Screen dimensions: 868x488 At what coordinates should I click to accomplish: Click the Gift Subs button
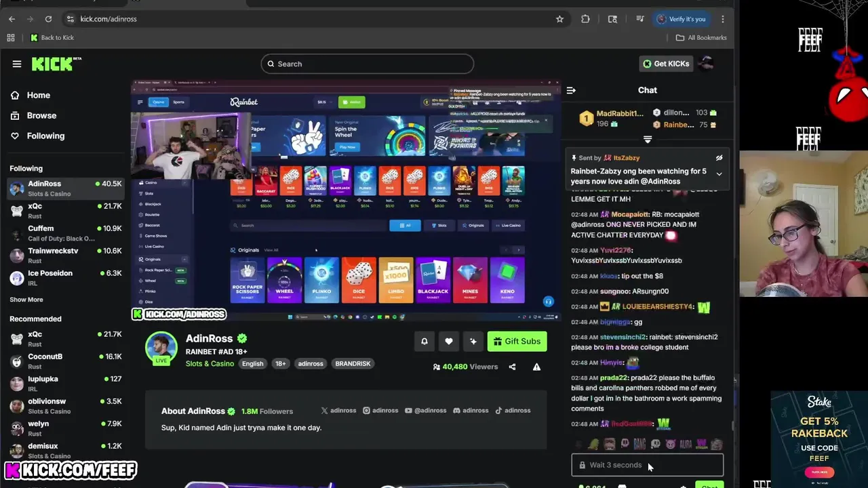click(x=517, y=342)
